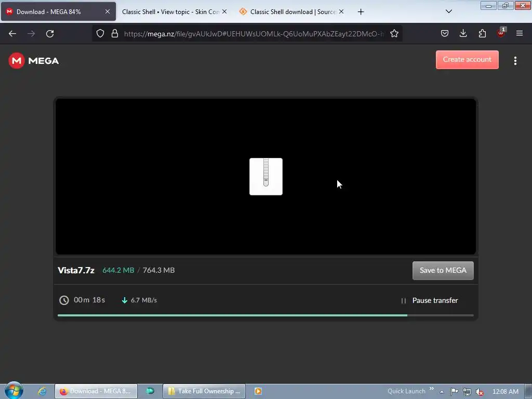This screenshot has width=532, height=399.
Task: Click the 6.7 MB/s speed text
Action: (x=144, y=300)
